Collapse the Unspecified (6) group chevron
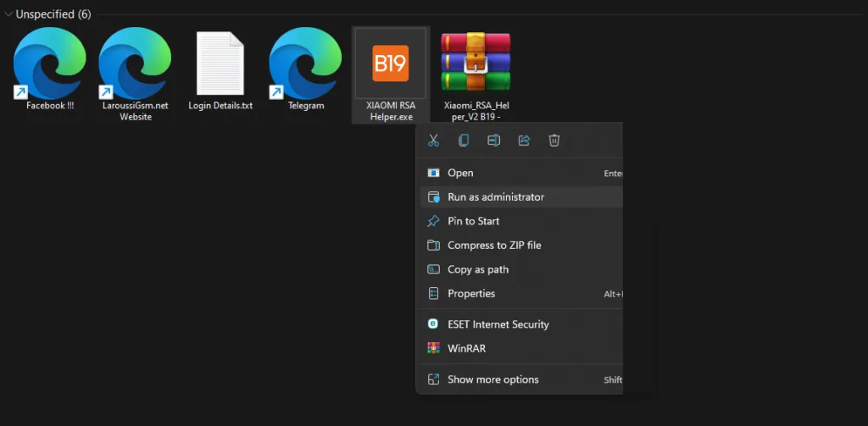The image size is (868, 426). [x=8, y=14]
